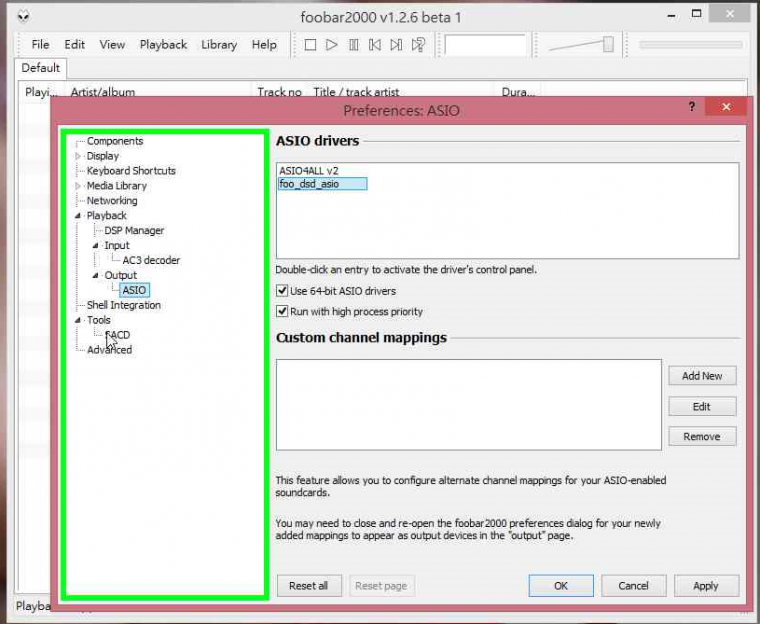760x624 pixels.
Task: Click the playback seek bar
Action: coord(691,45)
